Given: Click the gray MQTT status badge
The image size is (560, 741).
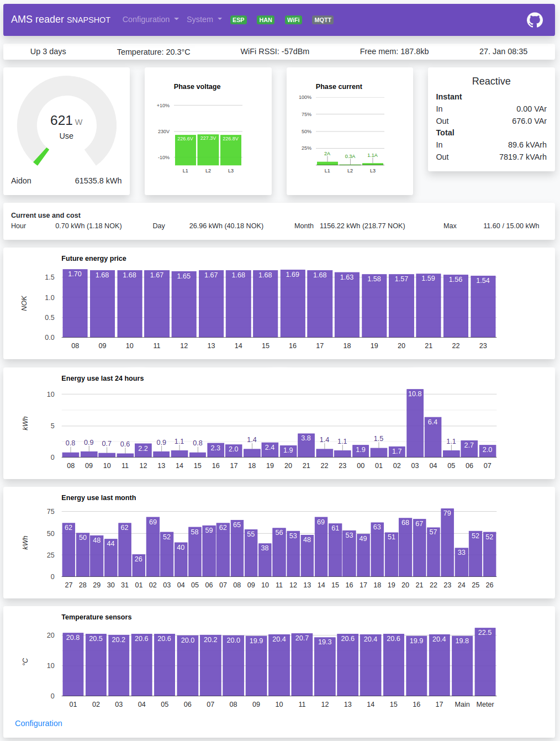Looking at the screenshot, I should click(323, 20).
